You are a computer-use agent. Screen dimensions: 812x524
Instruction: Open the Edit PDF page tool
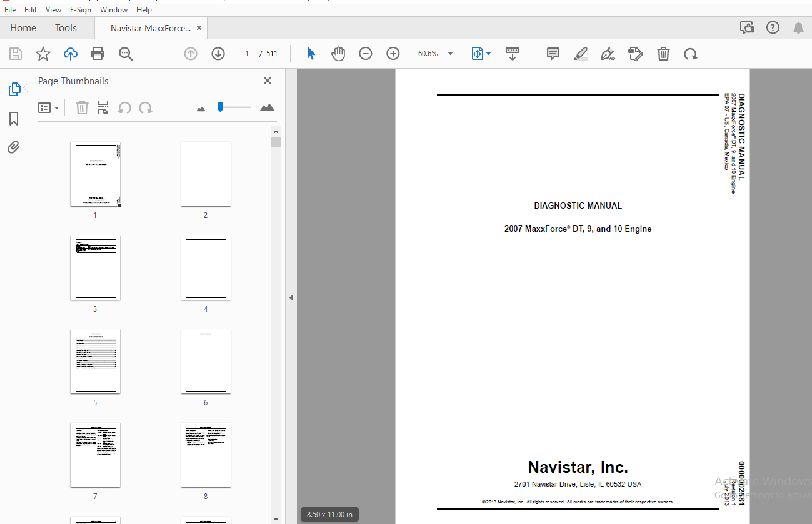[636, 54]
